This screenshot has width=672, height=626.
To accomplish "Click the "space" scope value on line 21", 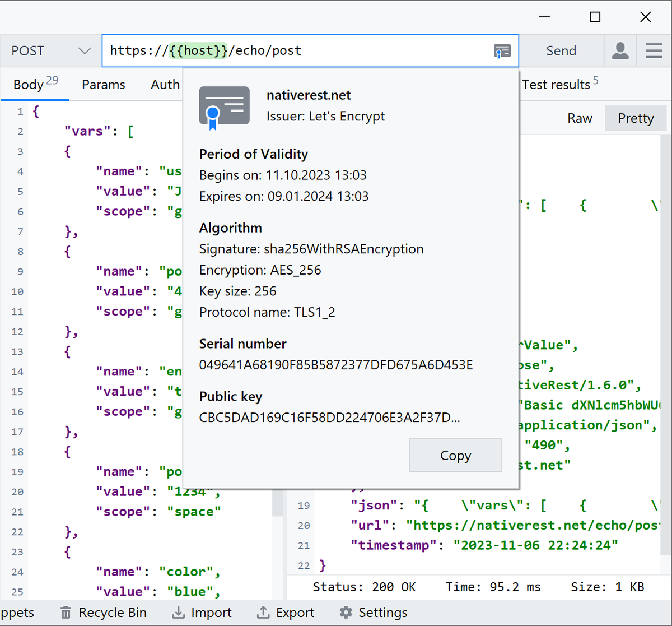I will point(194,512).
